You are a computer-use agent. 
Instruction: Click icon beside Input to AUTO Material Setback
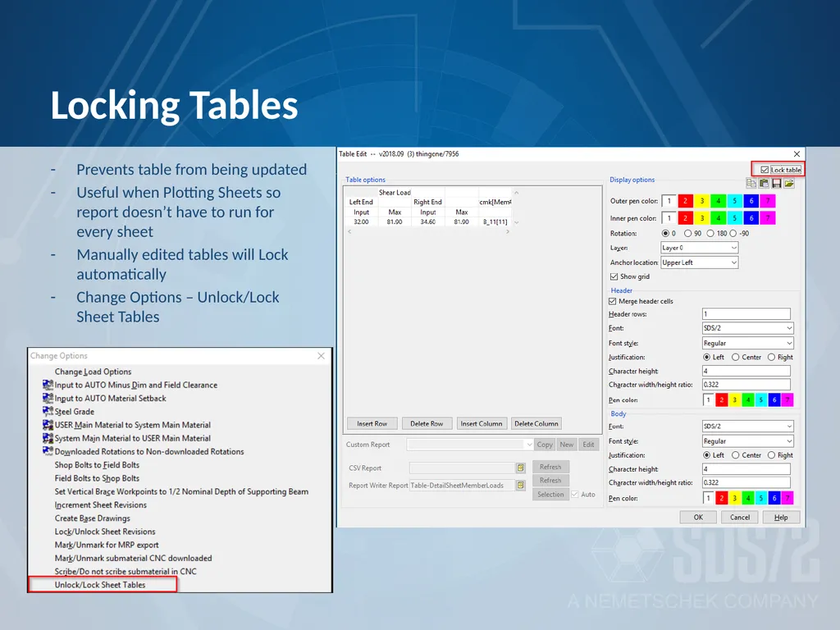pyautogui.click(x=48, y=398)
